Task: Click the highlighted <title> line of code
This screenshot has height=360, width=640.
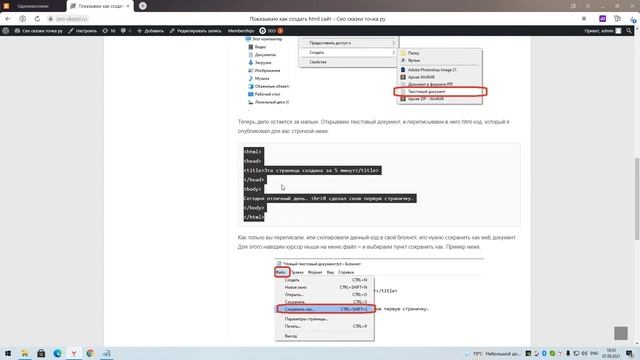Action: pos(312,170)
